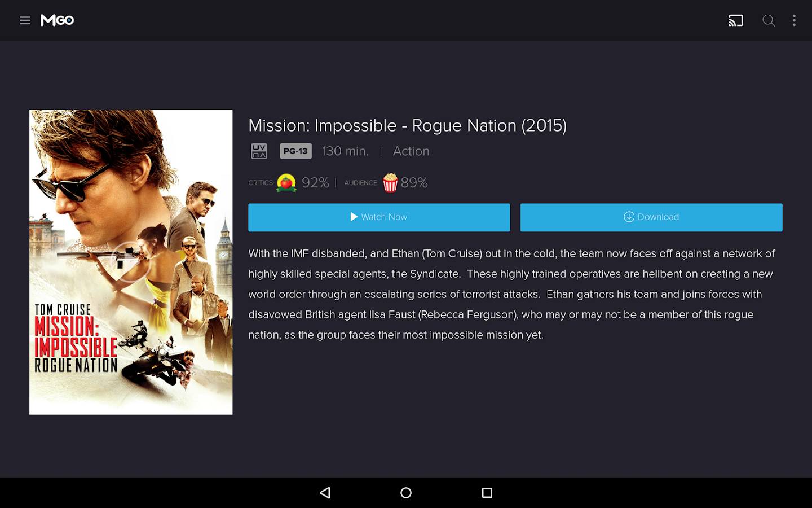
Task: Play trailer from the poster play circle
Action: [131, 262]
